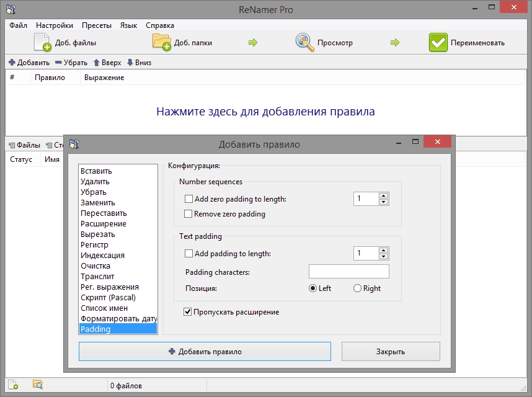The image size is (532, 397).
Task: Select the Вырезать rule
Action: point(118,234)
